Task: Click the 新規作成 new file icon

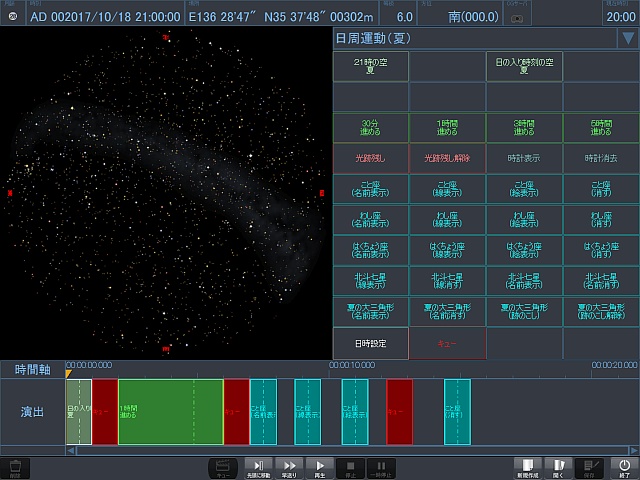Action: coord(528,467)
